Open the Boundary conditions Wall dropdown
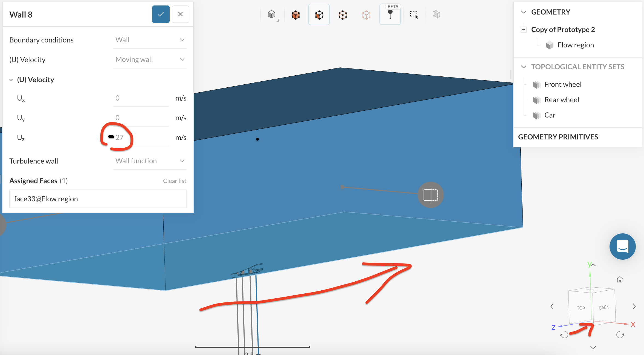This screenshot has width=644, height=355. [x=150, y=40]
